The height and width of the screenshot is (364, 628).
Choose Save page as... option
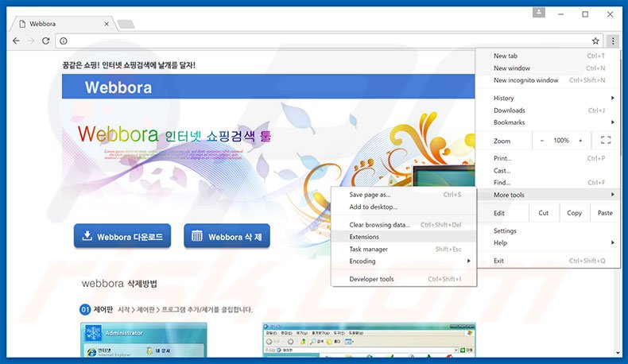[x=404, y=195]
